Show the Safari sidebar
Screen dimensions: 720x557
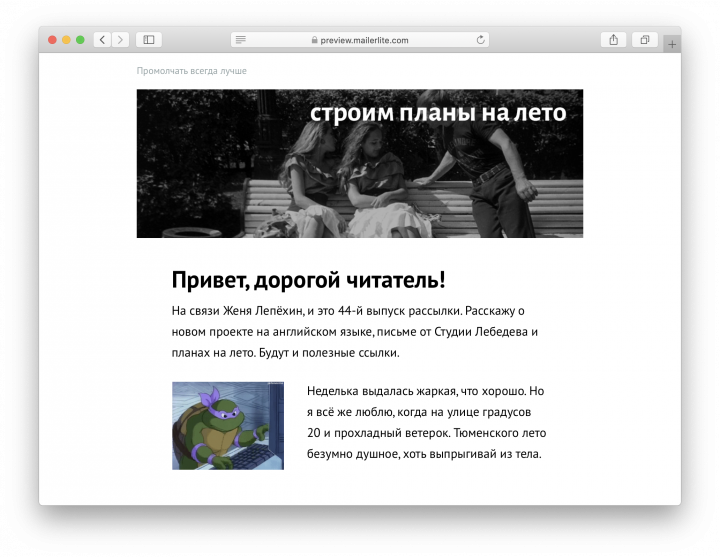pyautogui.click(x=148, y=40)
